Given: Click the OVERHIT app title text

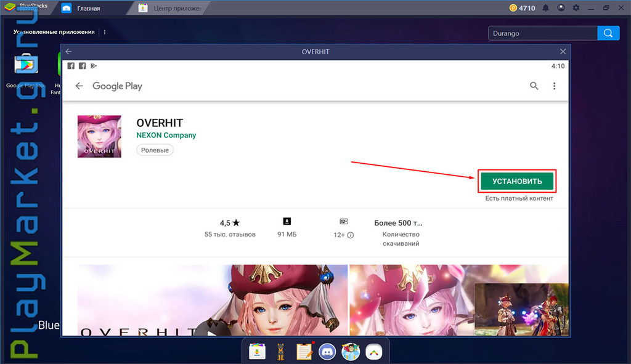Looking at the screenshot, I should (x=160, y=123).
